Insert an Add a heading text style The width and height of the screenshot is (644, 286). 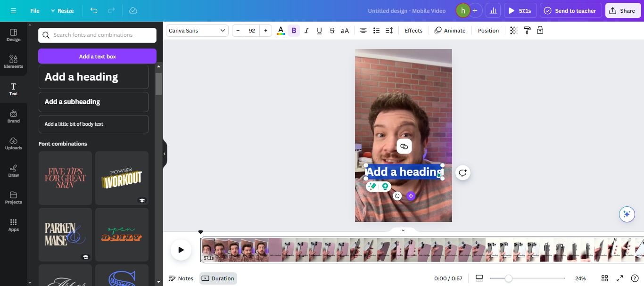click(x=93, y=77)
